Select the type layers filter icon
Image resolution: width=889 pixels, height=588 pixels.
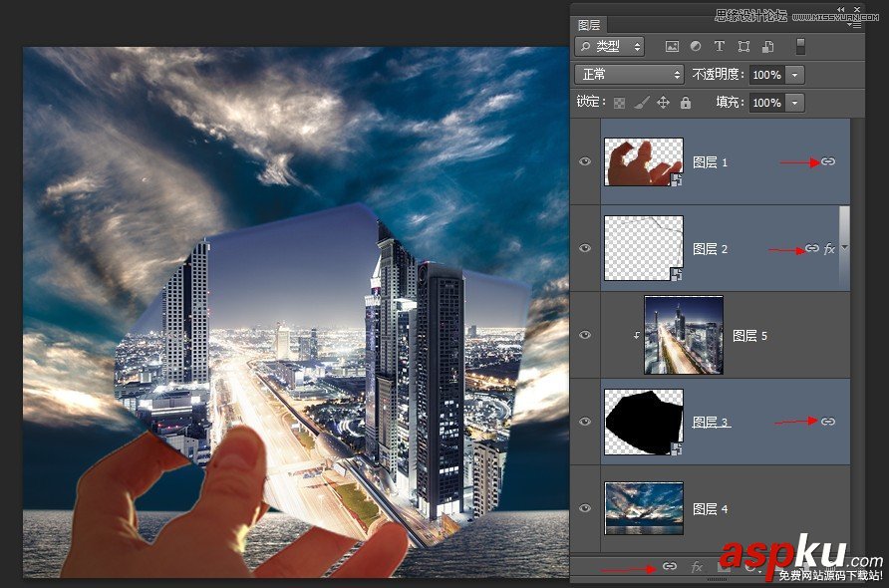tap(719, 46)
